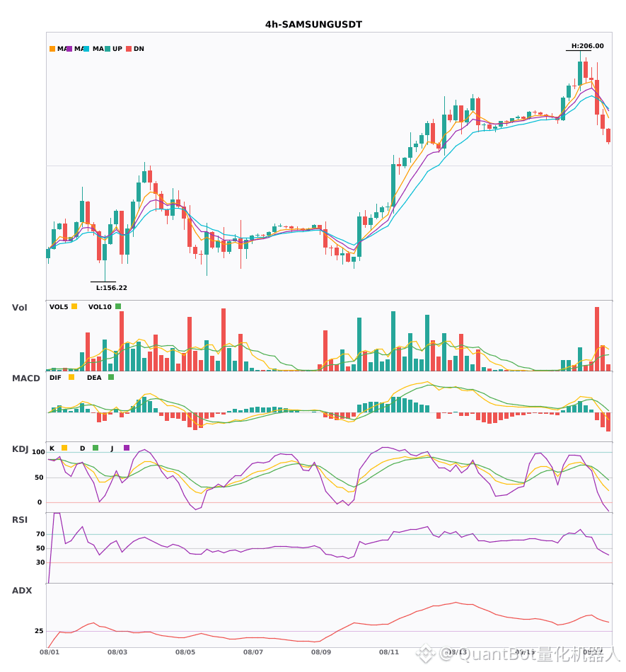Click the chart title 4h-SAMSUNGUSDT

coord(313,25)
